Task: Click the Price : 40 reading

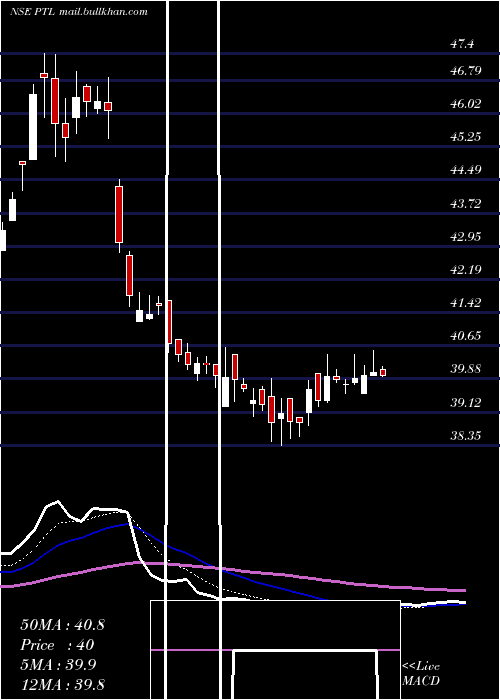Action: click(x=57, y=645)
